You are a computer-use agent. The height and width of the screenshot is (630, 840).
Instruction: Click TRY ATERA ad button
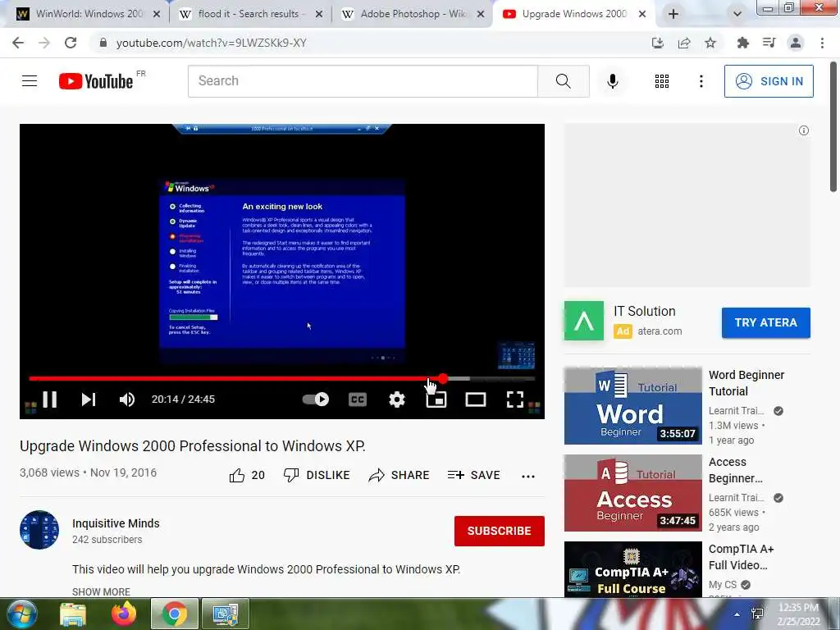765,322
